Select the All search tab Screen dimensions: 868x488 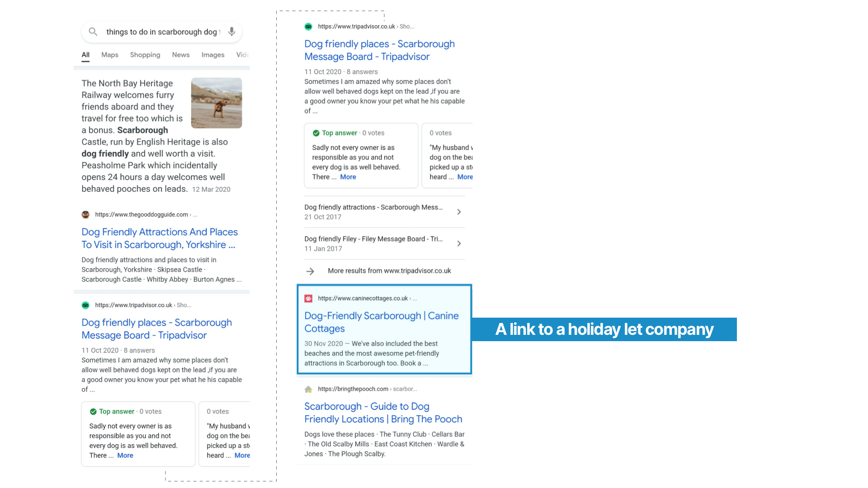[x=85, y=55]
